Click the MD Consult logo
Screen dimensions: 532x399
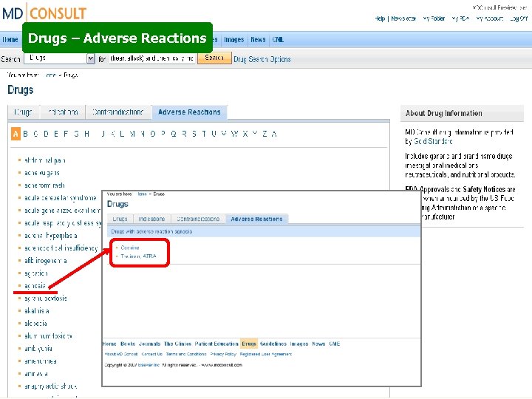[44, 13]
